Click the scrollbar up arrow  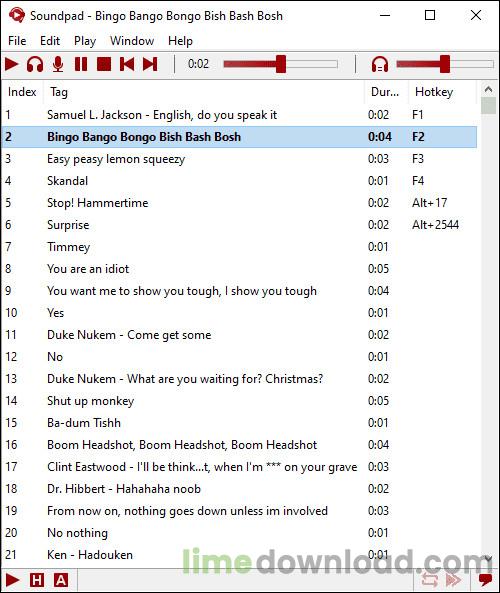pyautogui.click(x=488, y=89)
